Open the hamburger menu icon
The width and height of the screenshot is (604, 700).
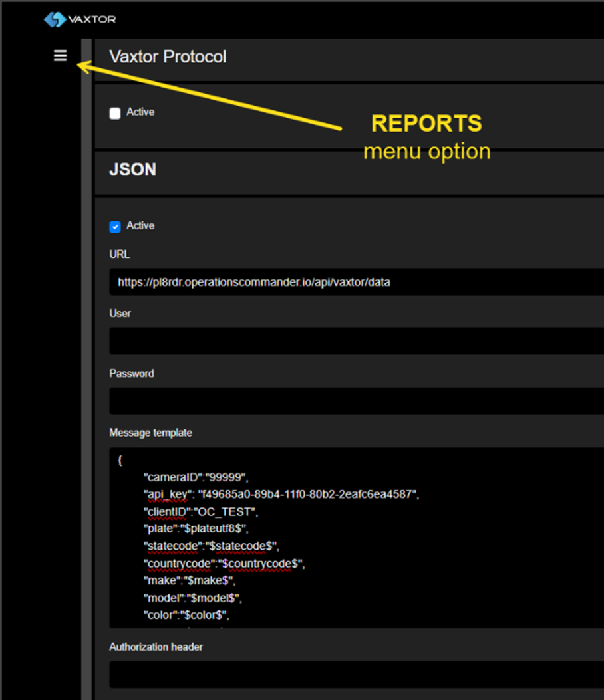coord(61,56)
